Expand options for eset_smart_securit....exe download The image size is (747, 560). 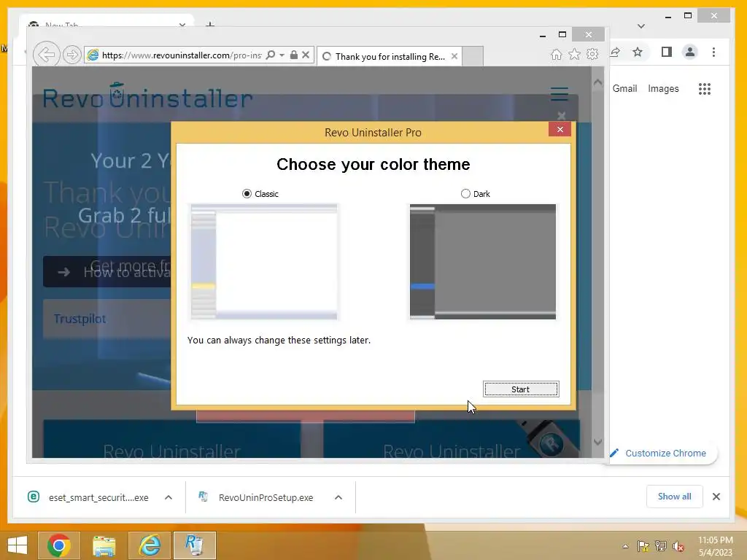click(169, 497)
